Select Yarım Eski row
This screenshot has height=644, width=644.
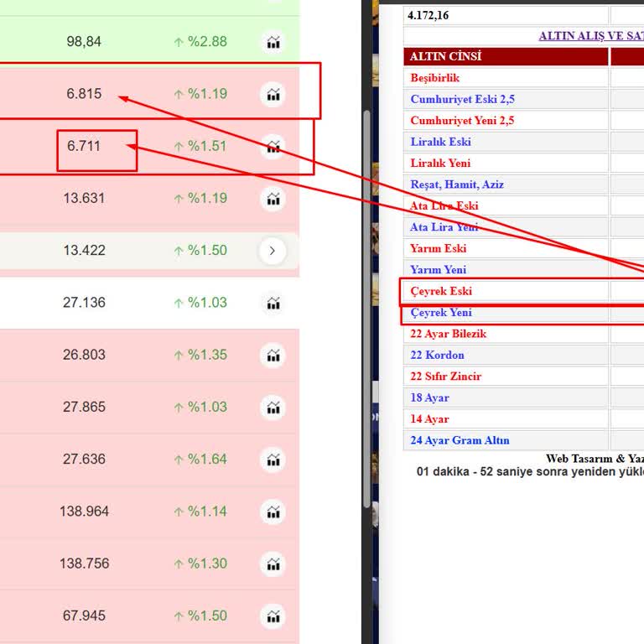pos(523,248)
